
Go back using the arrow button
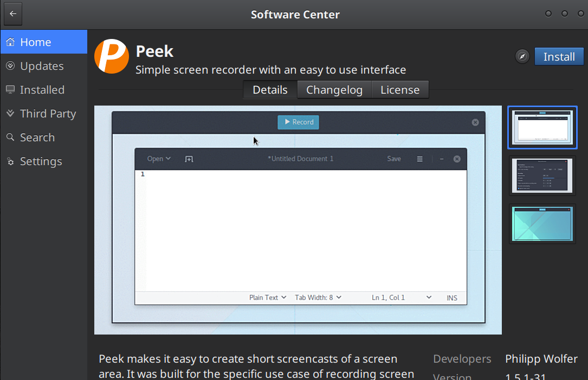13,14
